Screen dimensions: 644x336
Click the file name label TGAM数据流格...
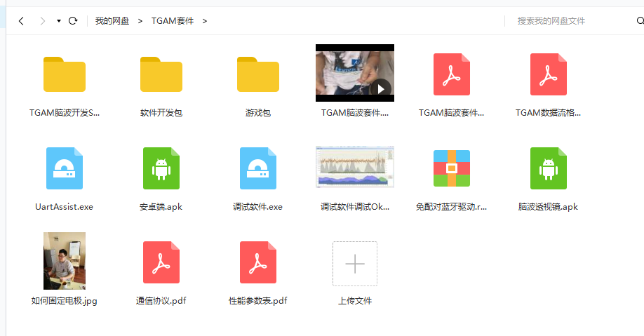point(549,112)
